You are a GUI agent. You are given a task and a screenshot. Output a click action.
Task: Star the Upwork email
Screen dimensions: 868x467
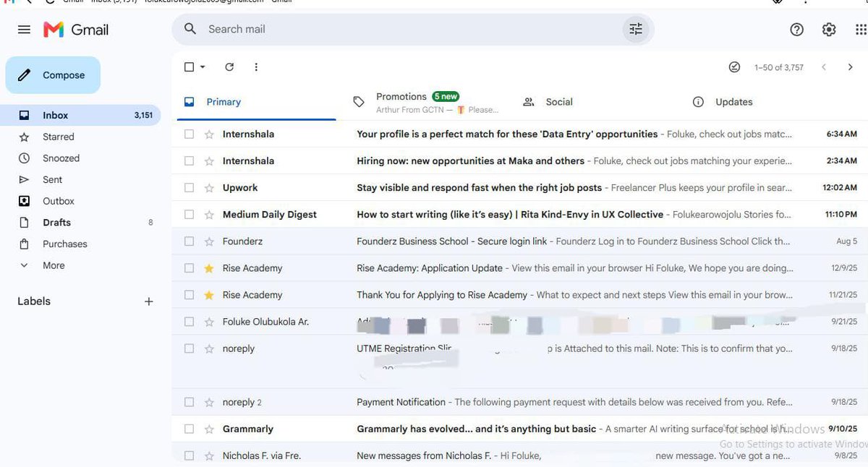click(209, 188)
